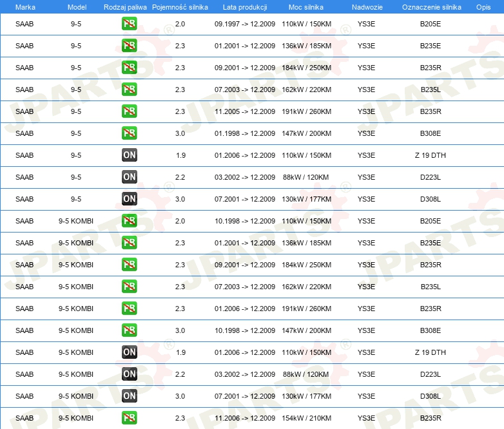
Task: Click YS3E body code in the 9-5 D223L row
Action: [x=366, y=176]
